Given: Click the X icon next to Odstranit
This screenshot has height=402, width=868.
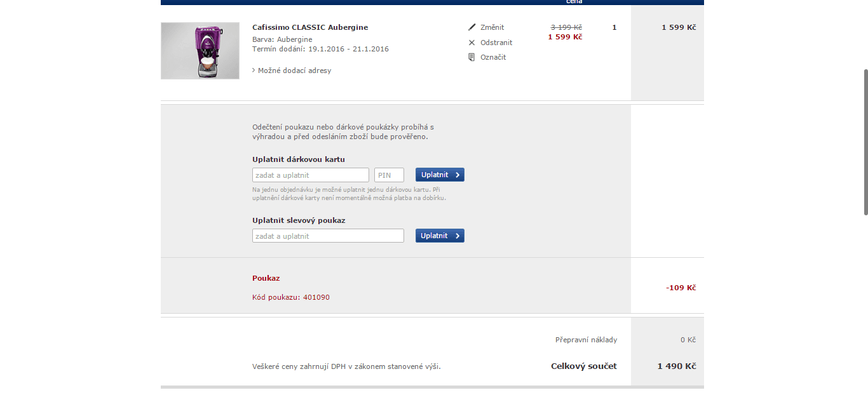Looking at the screenshot, I should [471, 43].
